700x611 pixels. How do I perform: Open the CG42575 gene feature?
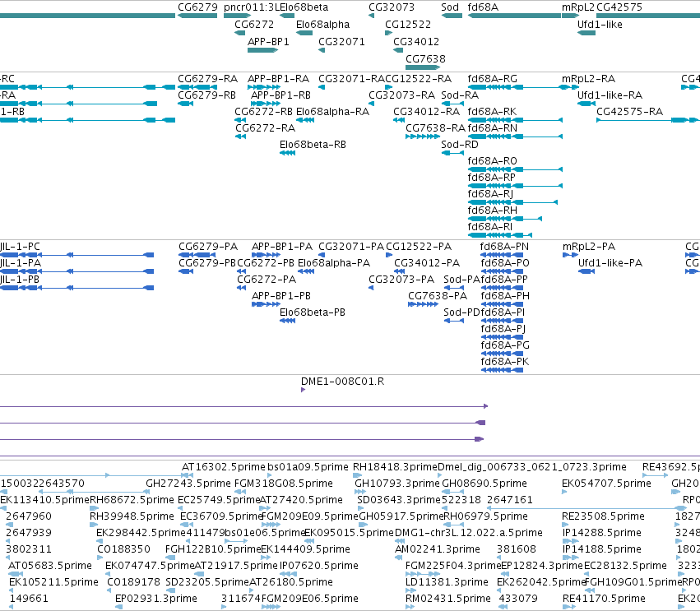[648, 16]
